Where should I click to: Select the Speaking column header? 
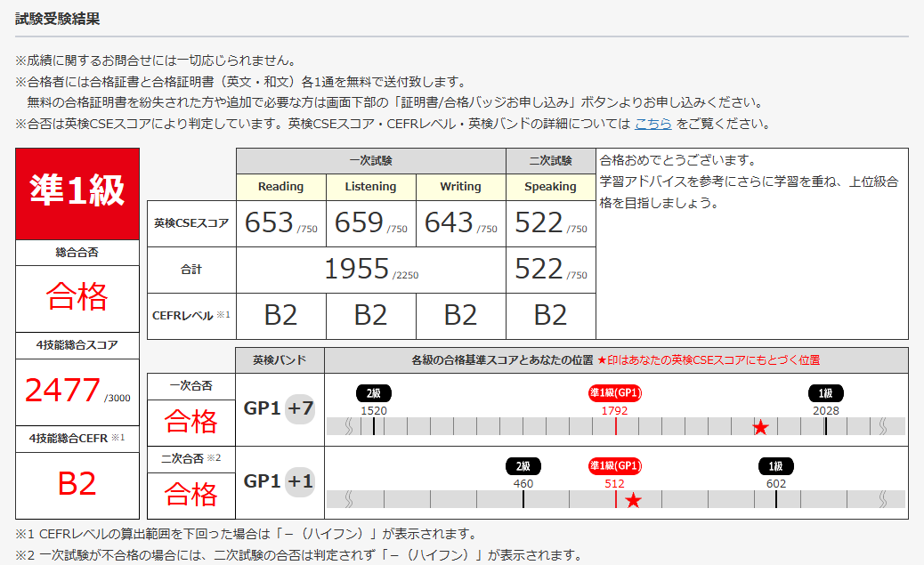click(x=550, y=187)
